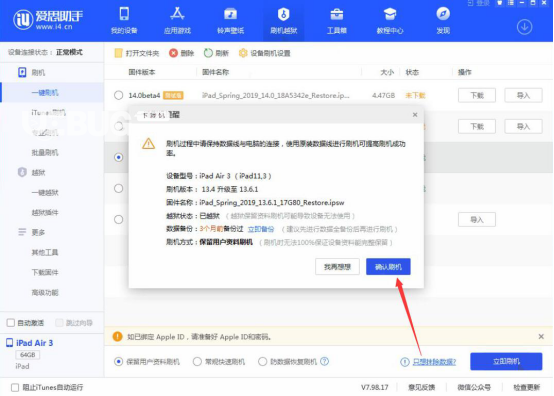Click the i4 爱思助手 logo
Screen dimensions: 554x396
point(48,19)
